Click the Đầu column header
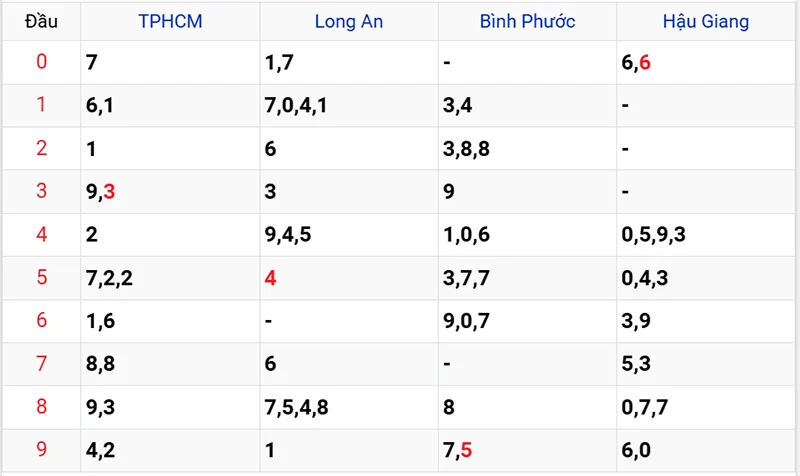Screen dimensions: 800x476 41,21
